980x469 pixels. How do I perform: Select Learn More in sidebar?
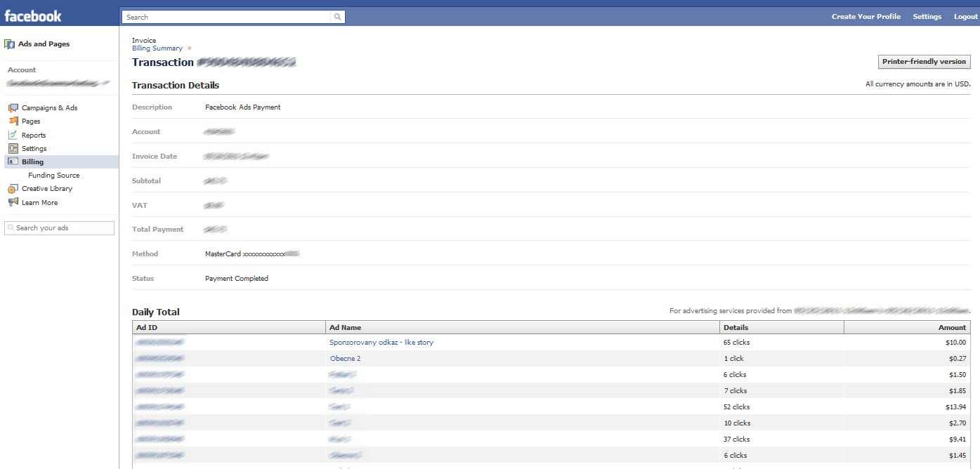39,203
